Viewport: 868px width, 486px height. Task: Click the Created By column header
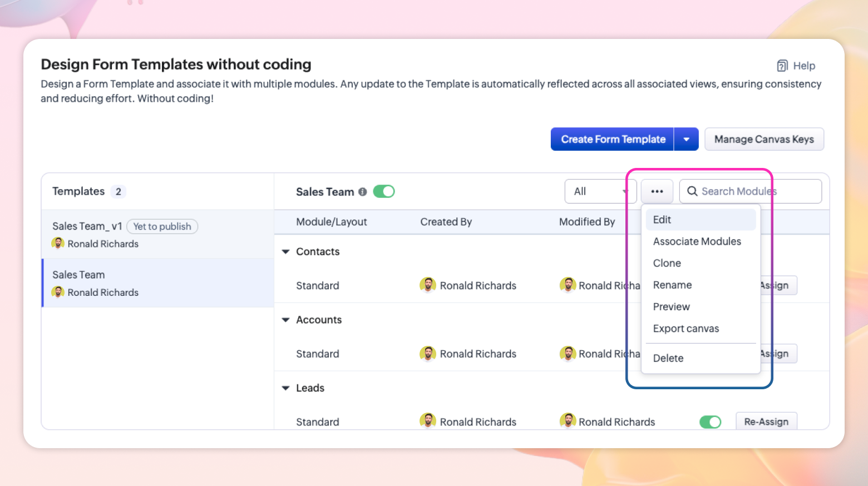[446, 222]
